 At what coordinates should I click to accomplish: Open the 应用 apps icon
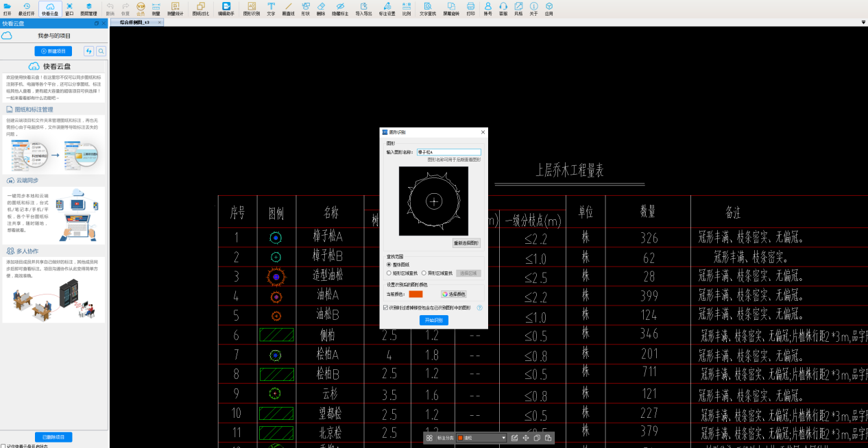coord(549,8)
